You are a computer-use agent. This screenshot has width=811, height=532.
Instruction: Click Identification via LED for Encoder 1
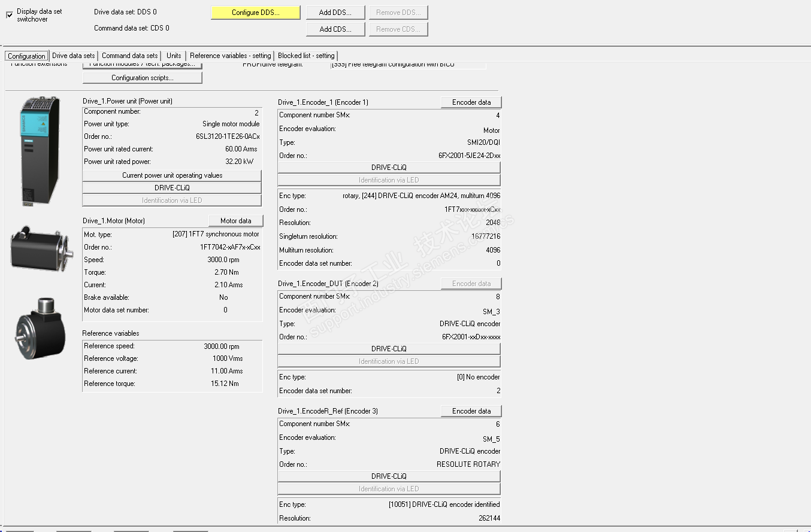click(389, 180)
